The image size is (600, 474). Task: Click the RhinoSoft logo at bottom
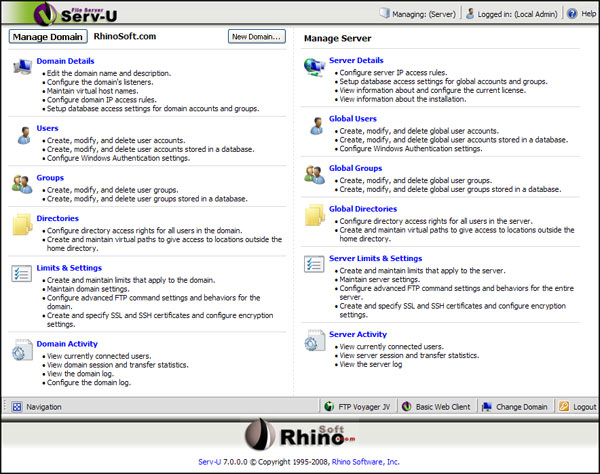300,435
